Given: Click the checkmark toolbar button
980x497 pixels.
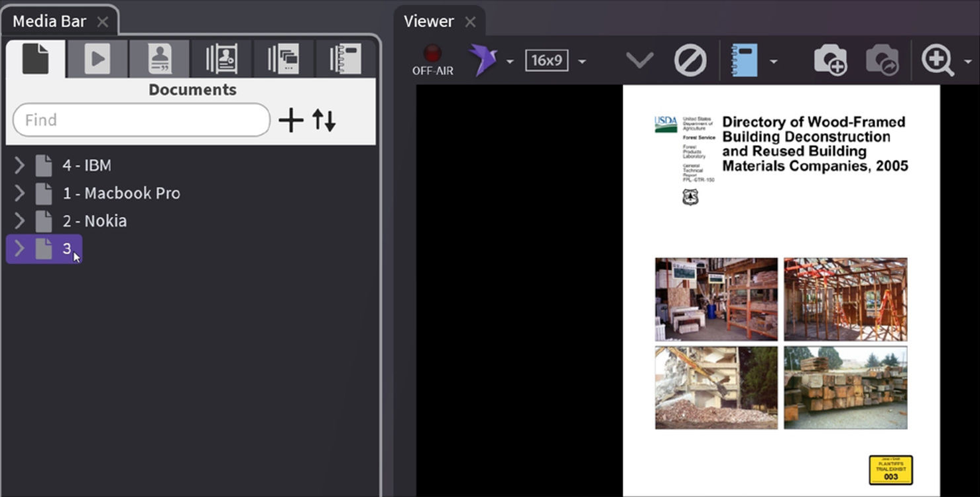Looking at the screenshot, I should coord(640,61).
